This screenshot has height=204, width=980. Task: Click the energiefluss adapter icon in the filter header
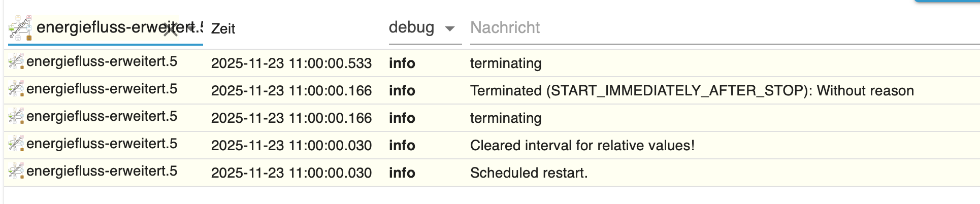[20, 27]
